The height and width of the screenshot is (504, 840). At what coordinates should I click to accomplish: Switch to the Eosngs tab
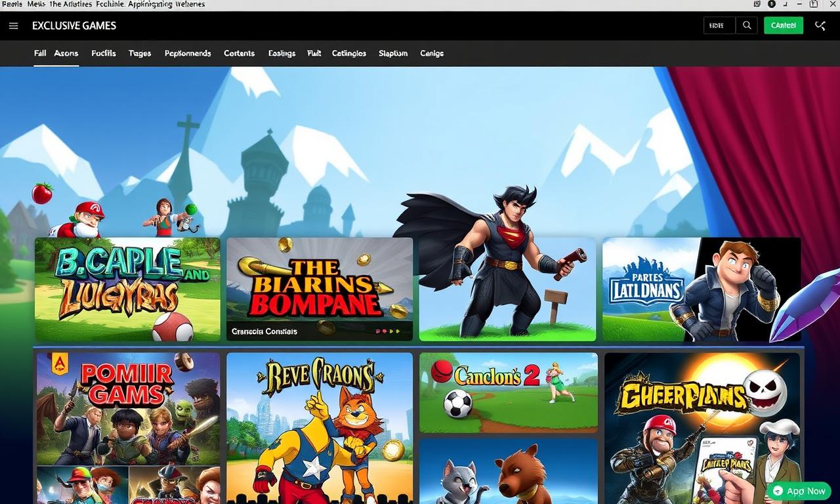click(x=282, y=53)
